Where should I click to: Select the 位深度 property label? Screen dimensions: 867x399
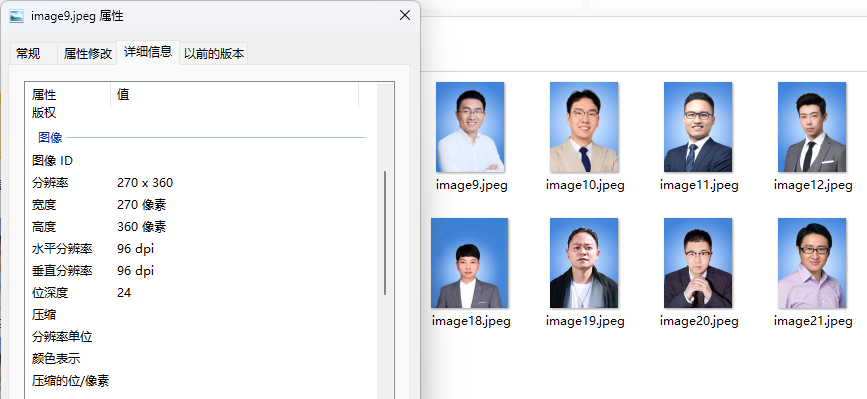[x=50, y=293]
